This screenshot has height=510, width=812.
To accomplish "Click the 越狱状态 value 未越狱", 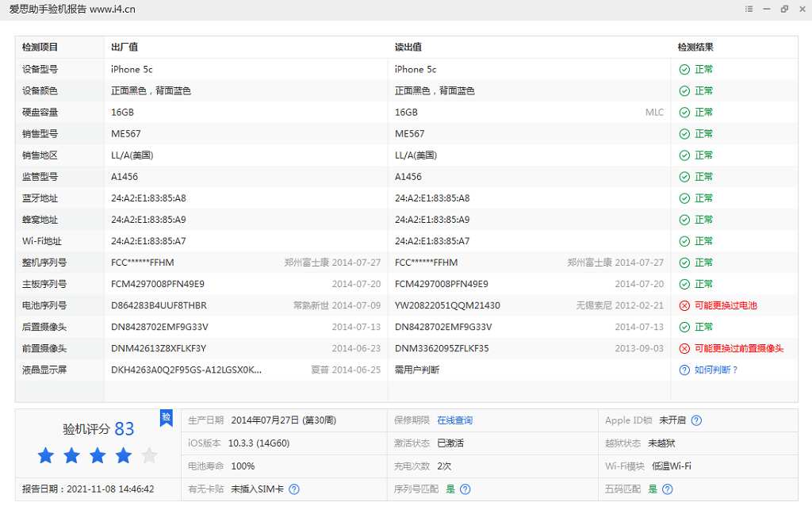I will point(662,443).
